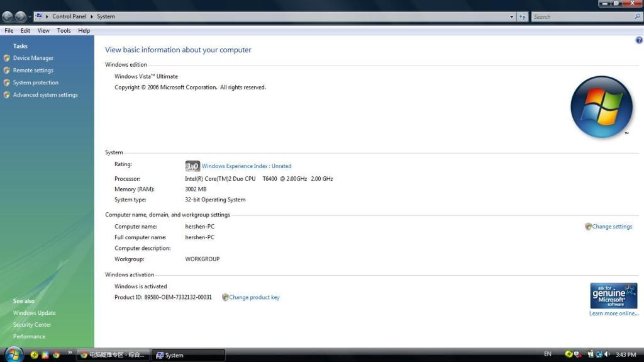This screenshot has width=644, height=362.
Task: Show hidden Quick Launch items chevron
Action: click(x=70, y=353)
